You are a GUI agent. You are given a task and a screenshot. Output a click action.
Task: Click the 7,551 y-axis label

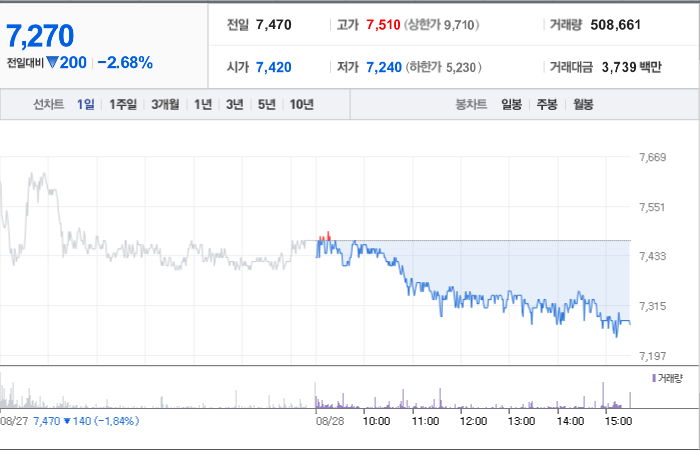coord(652,207)
